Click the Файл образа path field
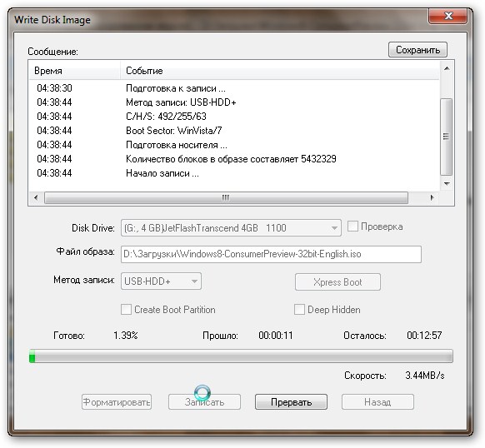 pyautogui.click(x=271, y=254)
